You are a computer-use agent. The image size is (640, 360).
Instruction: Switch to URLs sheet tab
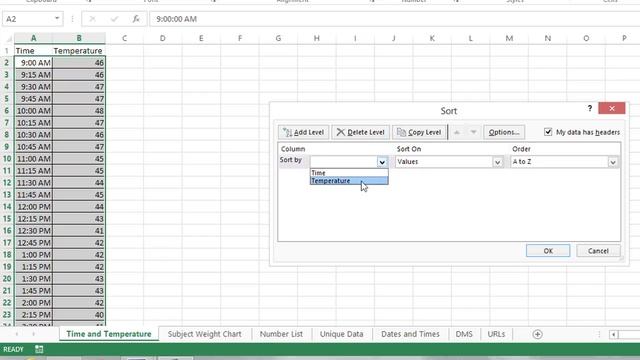[x=496, y=334]
